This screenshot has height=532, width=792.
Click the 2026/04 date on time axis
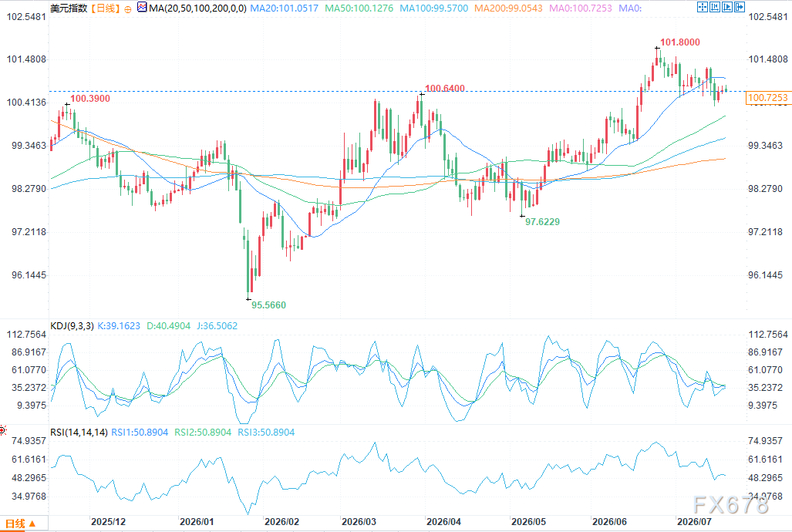pyautogui.click(x=443, y=521)
